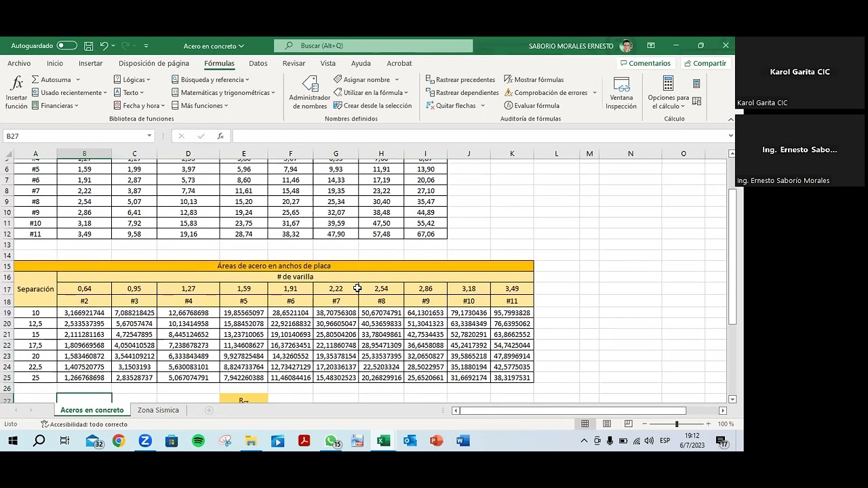The height and width of the screenshot is (488, 868).
Task: Click the Insertar función fx icon
Action: pos(17,92)
